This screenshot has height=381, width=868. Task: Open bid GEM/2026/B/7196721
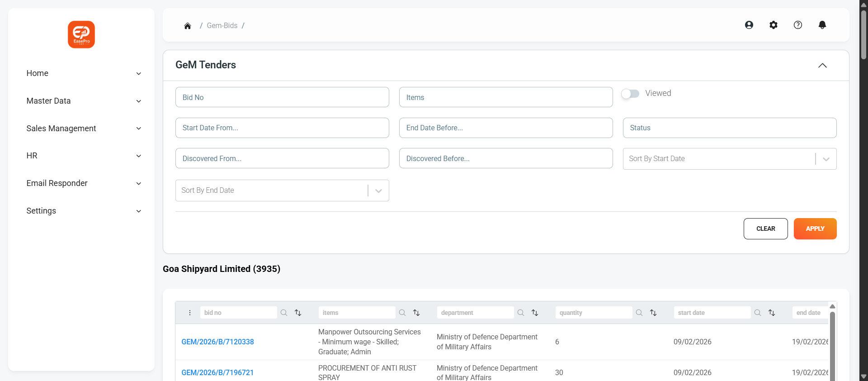[217, 373]
